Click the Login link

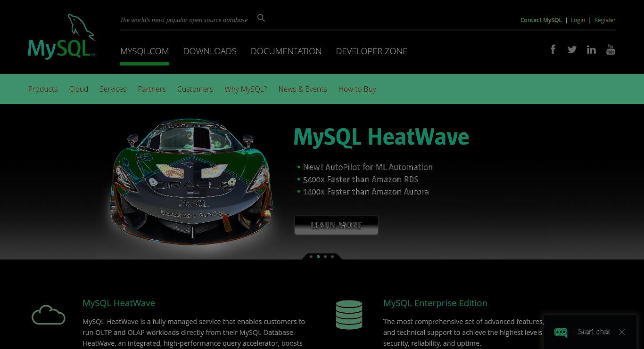(x=578, y=20)
